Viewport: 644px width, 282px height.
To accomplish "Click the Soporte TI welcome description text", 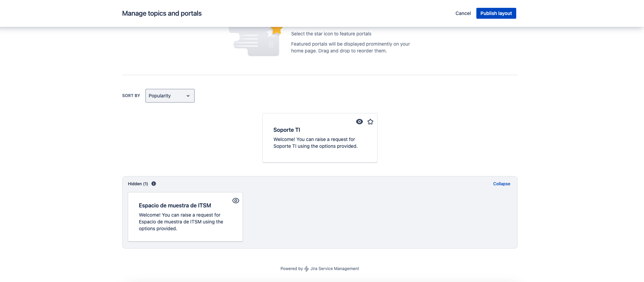I will (315, 143).
